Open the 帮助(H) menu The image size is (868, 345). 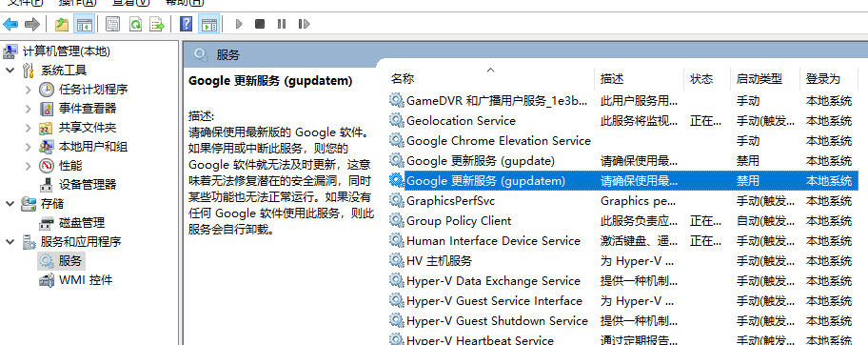tap(185, 2)
